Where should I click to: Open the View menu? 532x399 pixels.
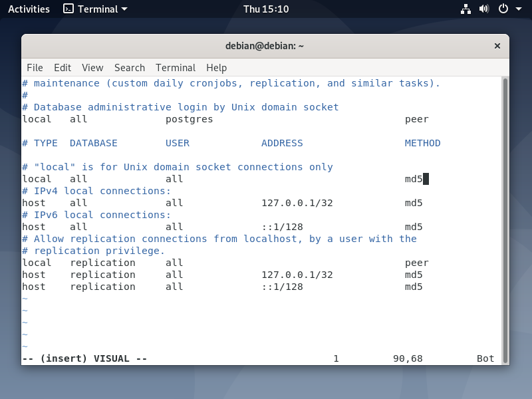[x=92, y=68]
